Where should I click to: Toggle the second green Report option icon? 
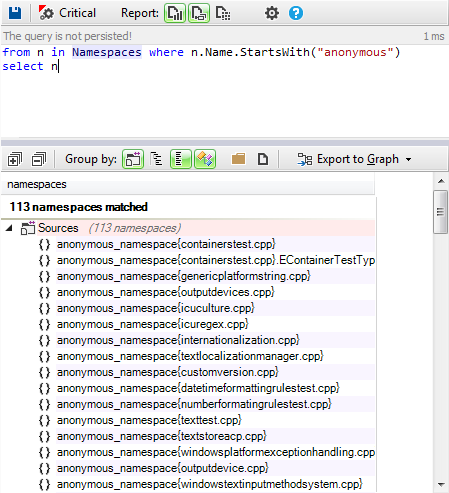[x=199, y=13]
